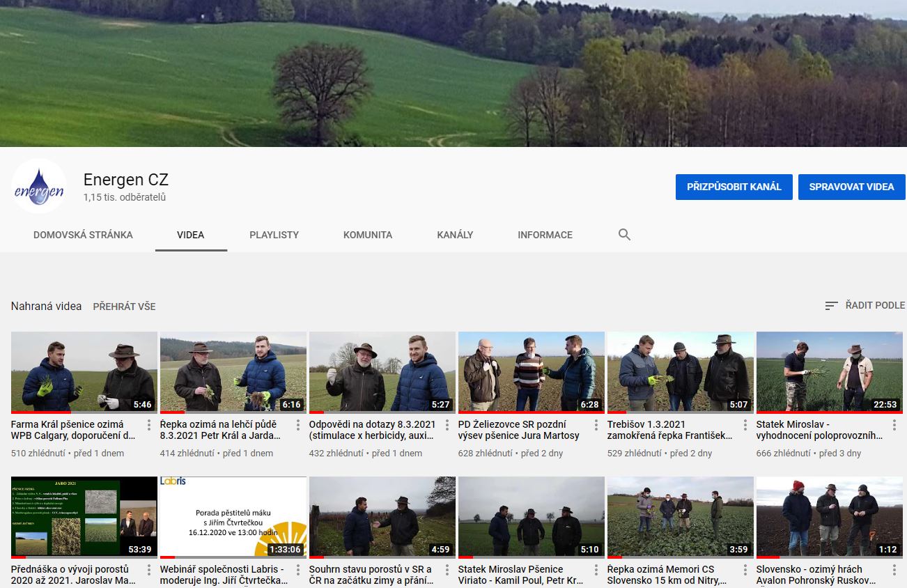This screenshot has width=907, height=588.
Task: Open the sort icon next to ŘADIT PODLE
Action: tap(831, 305)
